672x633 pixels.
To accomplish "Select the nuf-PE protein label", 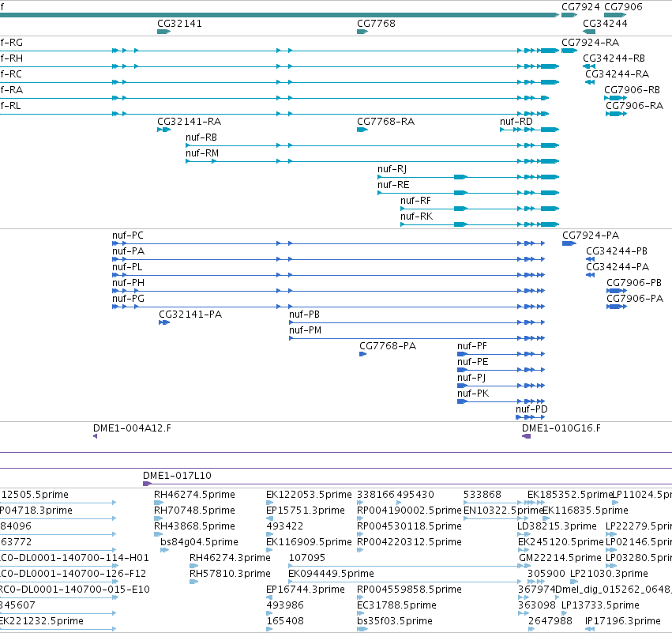I will [x=473, y=363].
